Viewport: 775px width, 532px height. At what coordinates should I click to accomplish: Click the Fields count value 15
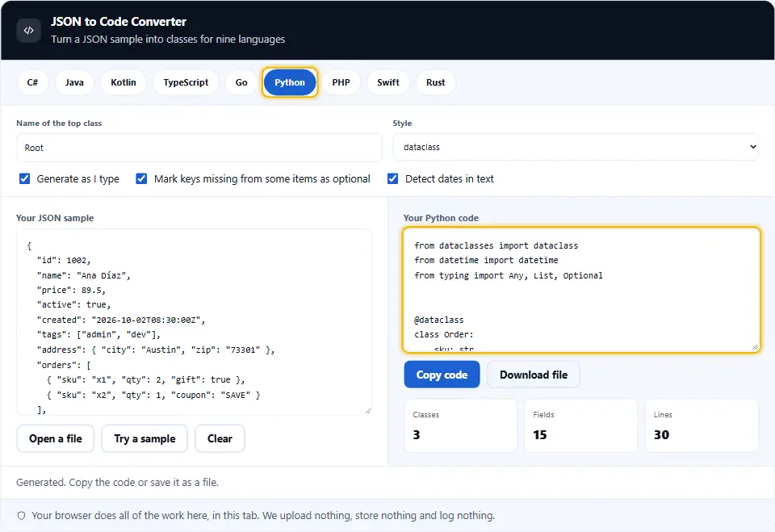(540, 434)
